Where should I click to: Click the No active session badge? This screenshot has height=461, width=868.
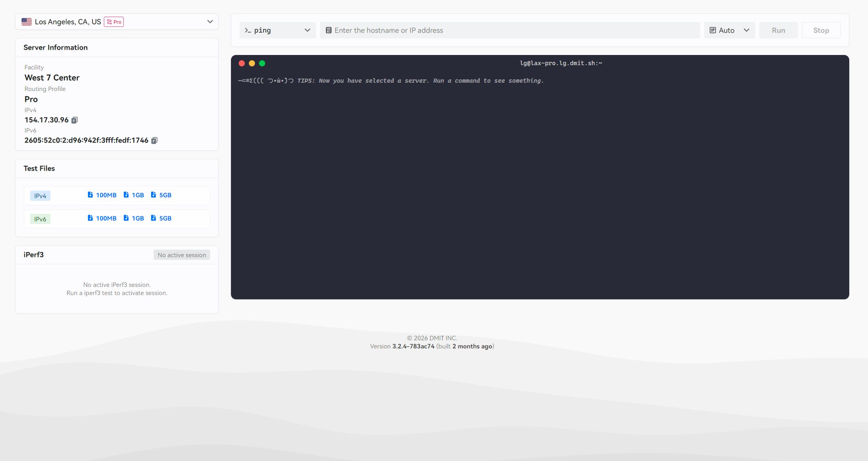pos(182,255)
